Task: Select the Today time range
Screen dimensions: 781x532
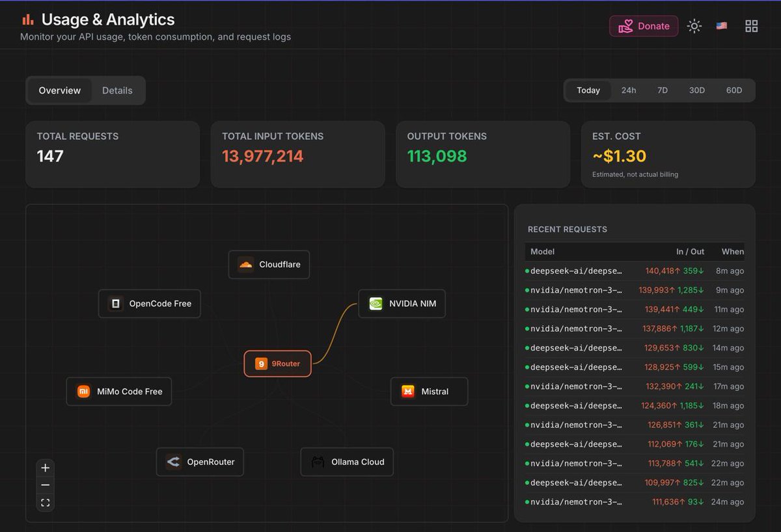Action: coord(588,90)
